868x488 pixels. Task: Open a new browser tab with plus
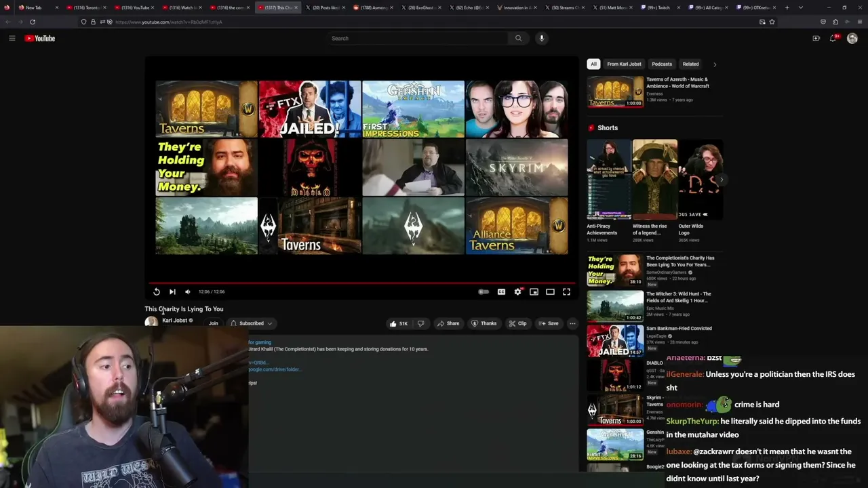point(787,7)
